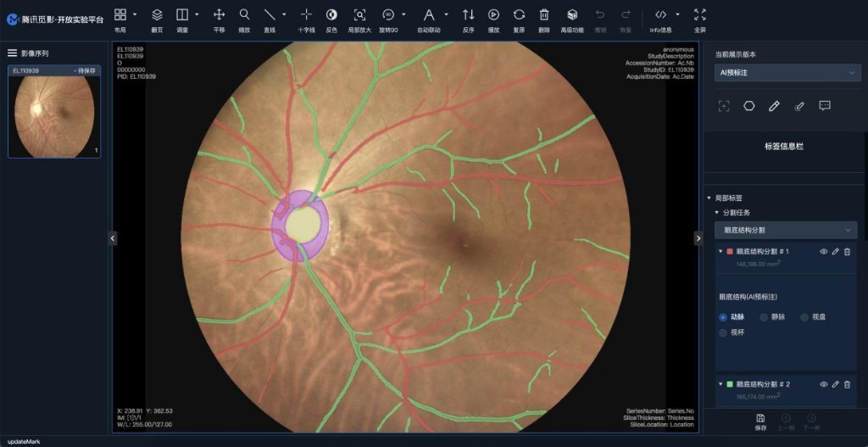The image size is (868, 447).
Task: Select the polygon annotation tool in right panel
Action: tap(748, 106)
